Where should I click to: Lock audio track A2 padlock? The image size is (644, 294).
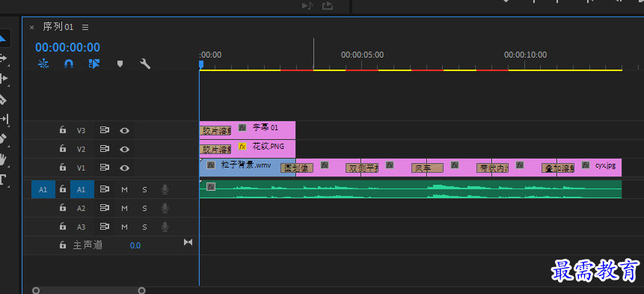62,208
